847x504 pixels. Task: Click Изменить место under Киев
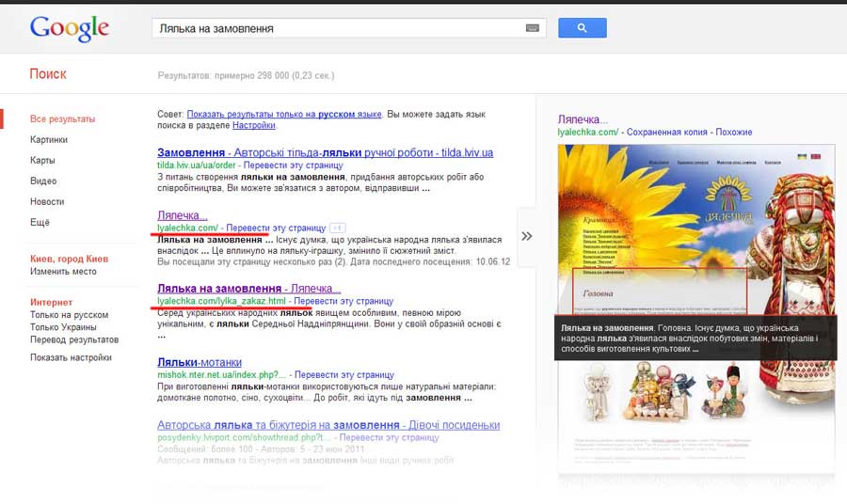click(63, 272)
